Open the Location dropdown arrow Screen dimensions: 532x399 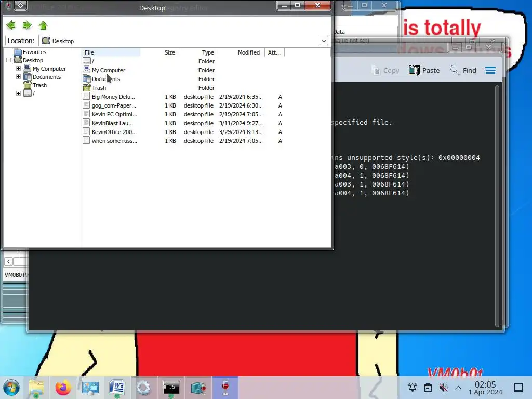click(x=324, y=41)
